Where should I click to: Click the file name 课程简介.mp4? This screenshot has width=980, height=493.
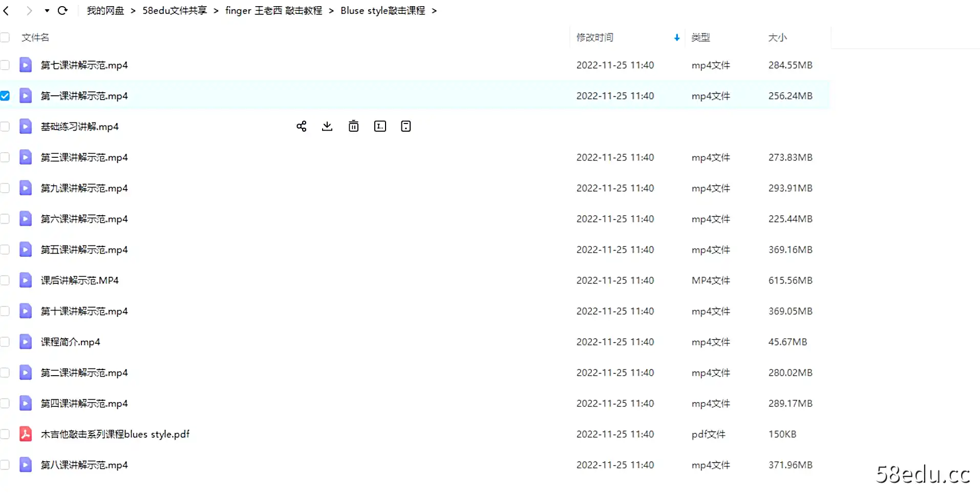(x=71, y=342)
